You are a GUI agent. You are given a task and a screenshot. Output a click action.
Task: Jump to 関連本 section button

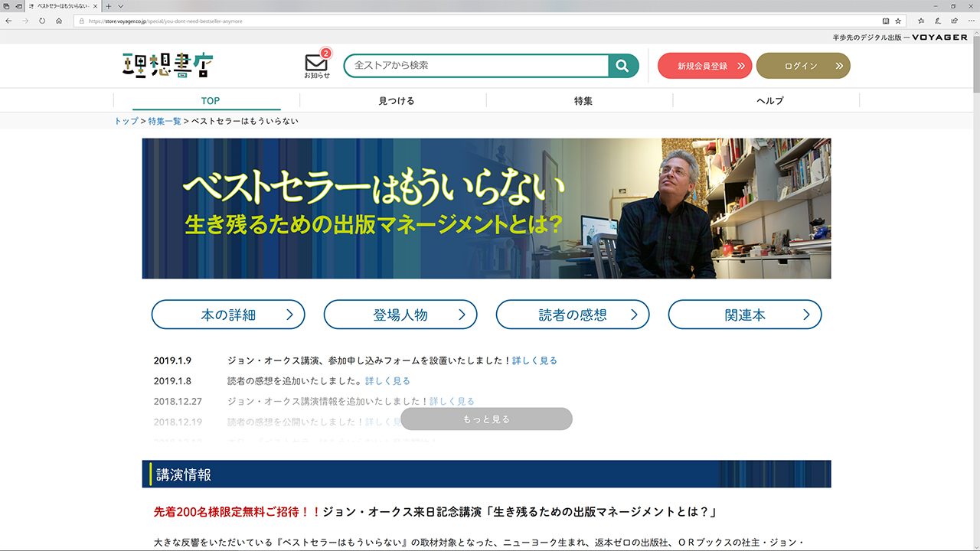click(x=745, y=315)
